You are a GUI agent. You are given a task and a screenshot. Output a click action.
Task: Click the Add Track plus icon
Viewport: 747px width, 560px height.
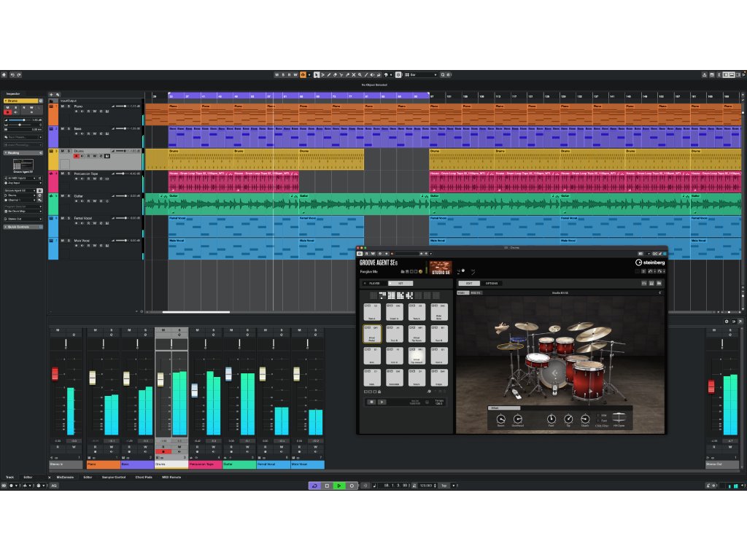[51, 94]
